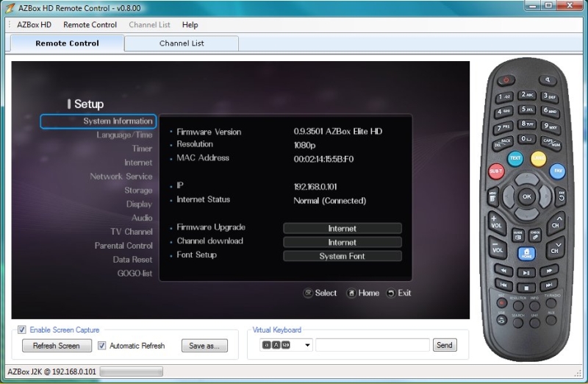Click GOGO-list in the Setup list
588x384 pixels.
pyautogui.click(x=135, y=273)
